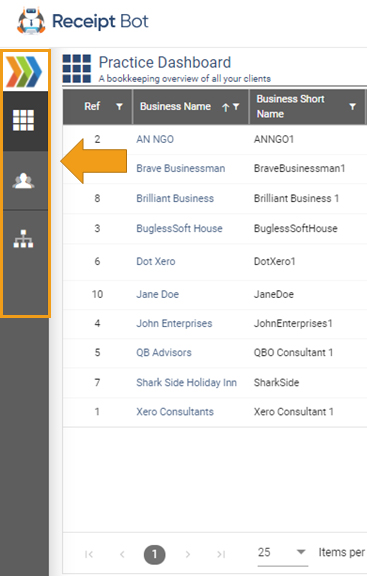Click the Ref value 6 for Dot Xero

pos(97,262)
